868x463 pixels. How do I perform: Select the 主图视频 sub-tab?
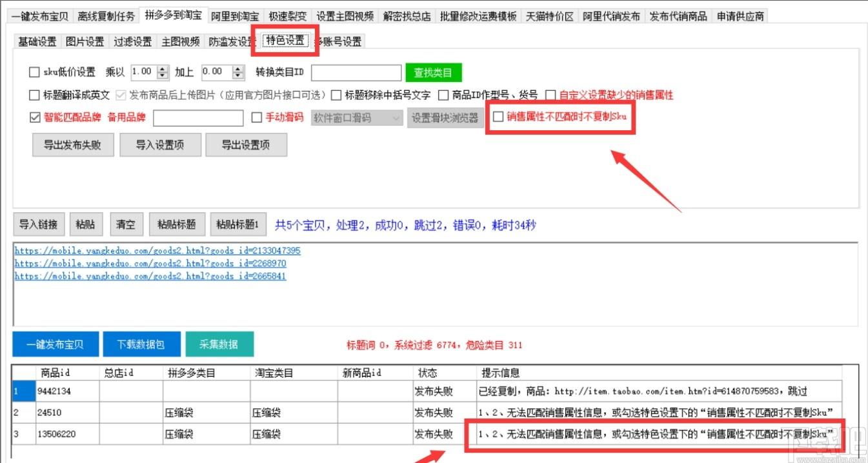click(x=180, y=41)
